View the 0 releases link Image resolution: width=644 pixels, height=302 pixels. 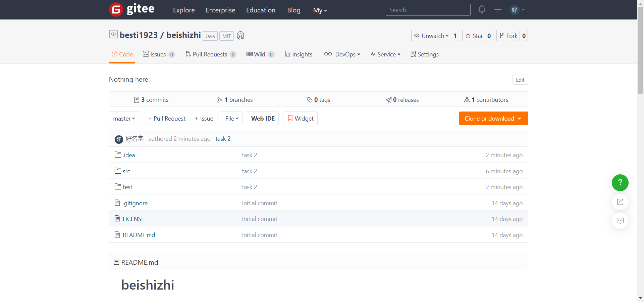[x=402, y=99]
